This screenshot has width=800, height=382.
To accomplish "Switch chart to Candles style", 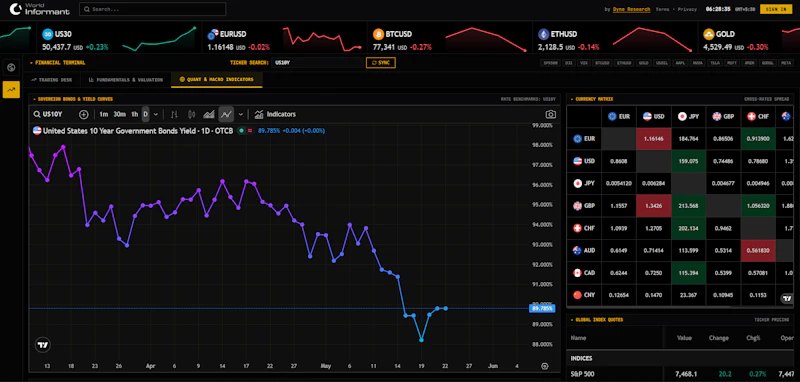I will [x=192, y=114].
